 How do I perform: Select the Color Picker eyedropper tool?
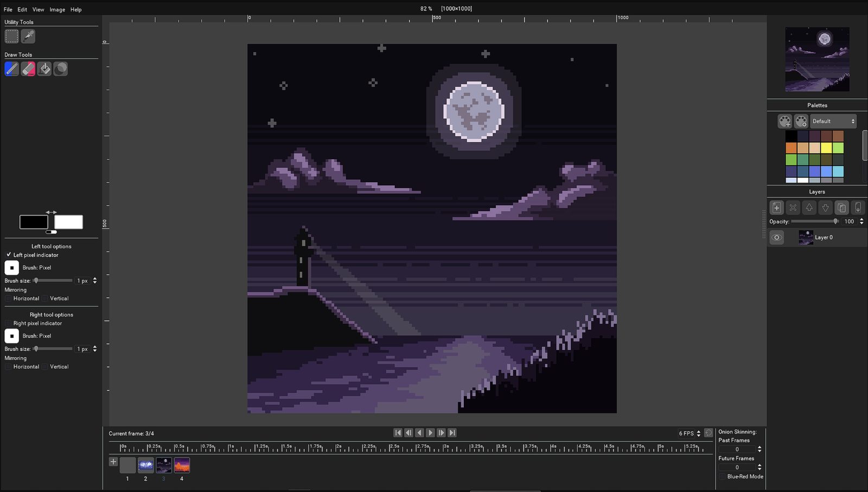tap(28, 36)
